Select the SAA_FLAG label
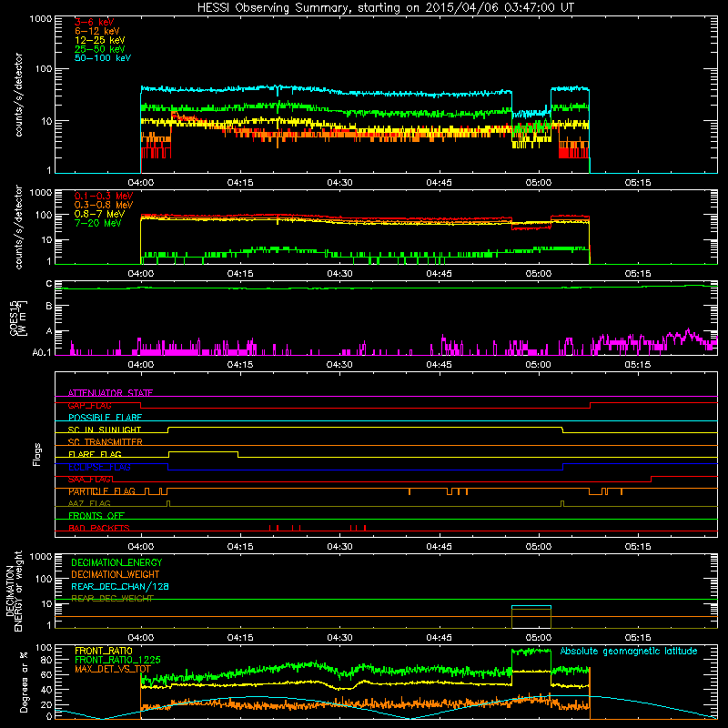Screen dimensions: 728x728 [x=89, y=480]
